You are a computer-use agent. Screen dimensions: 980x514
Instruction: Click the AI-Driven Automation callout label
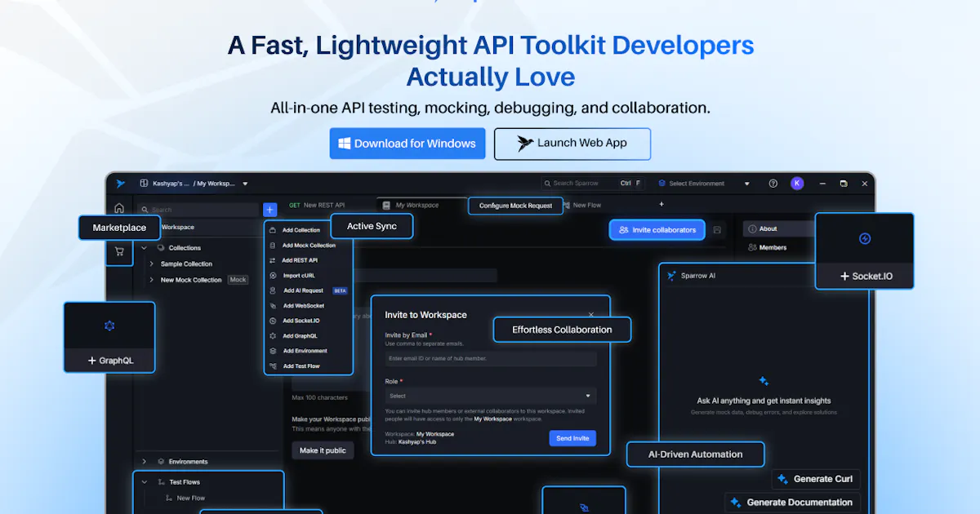696,454
